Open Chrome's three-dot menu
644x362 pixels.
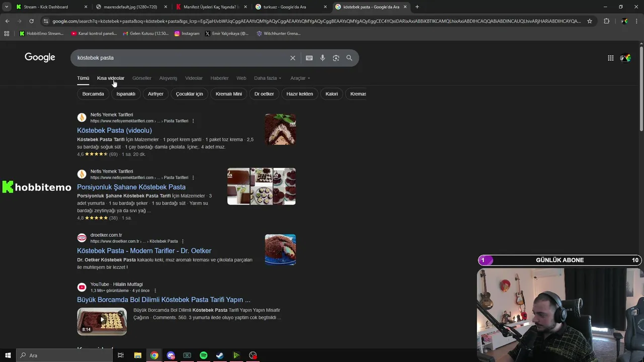point(636,21)
